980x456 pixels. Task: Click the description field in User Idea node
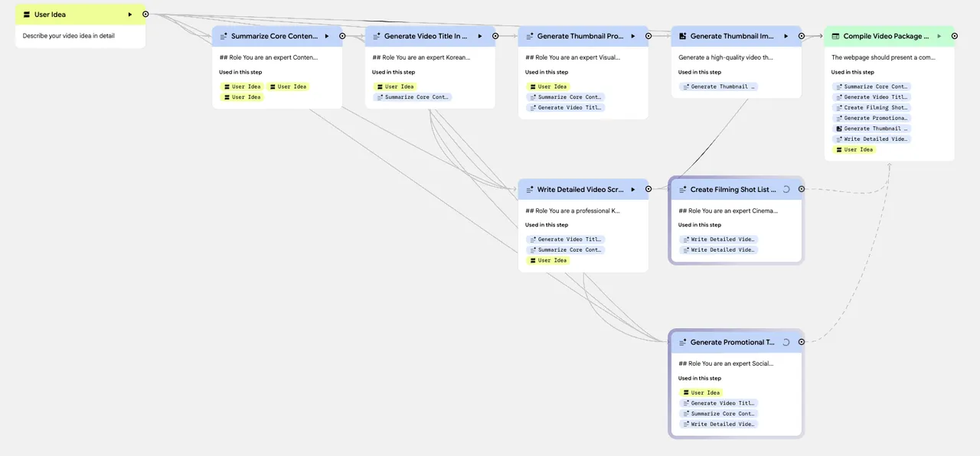pyautogui.click(x=80, y=36)
